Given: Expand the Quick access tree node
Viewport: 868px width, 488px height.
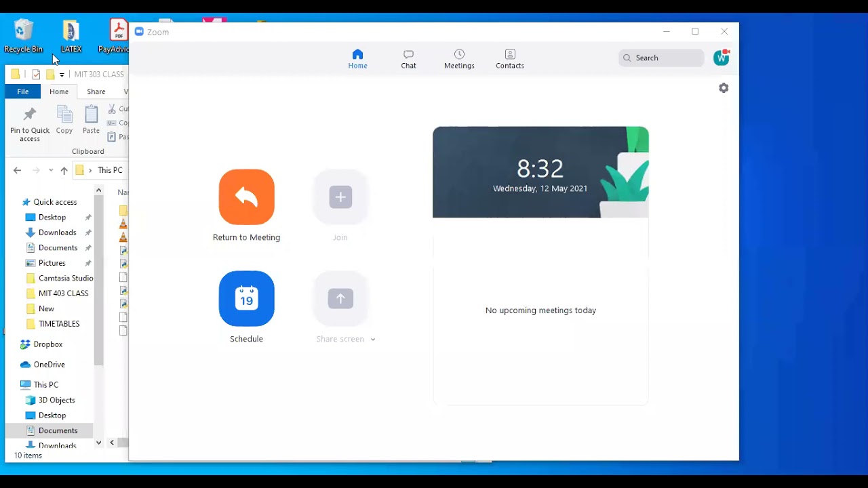Looking at the screenshot, I should [x=16, y=202].
